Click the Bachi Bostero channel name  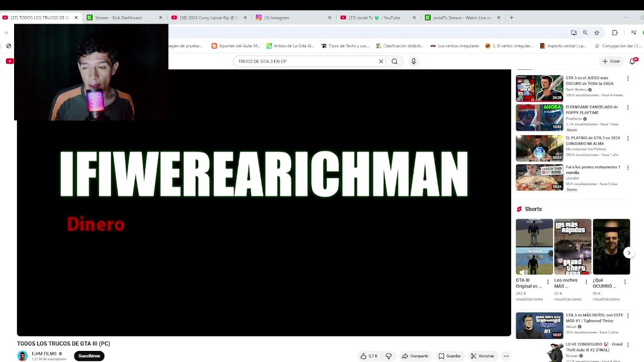pos(577,89)
